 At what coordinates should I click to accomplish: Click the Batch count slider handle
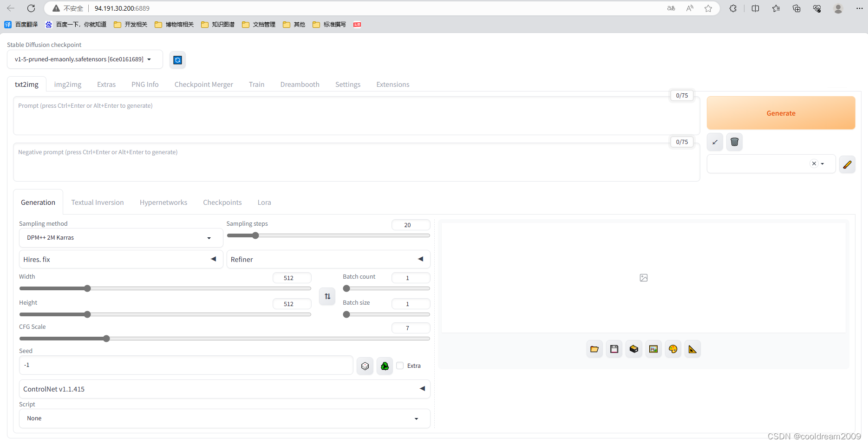[346, 288]
